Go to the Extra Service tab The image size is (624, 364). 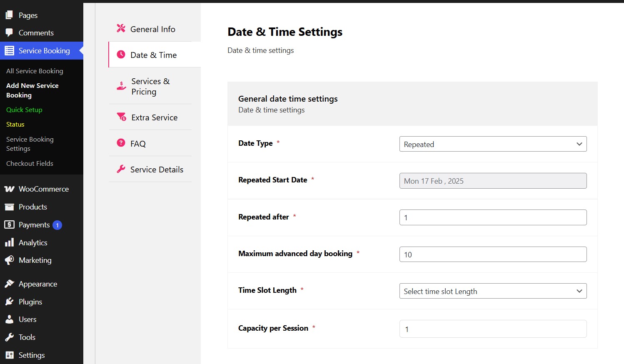point(150,117)
